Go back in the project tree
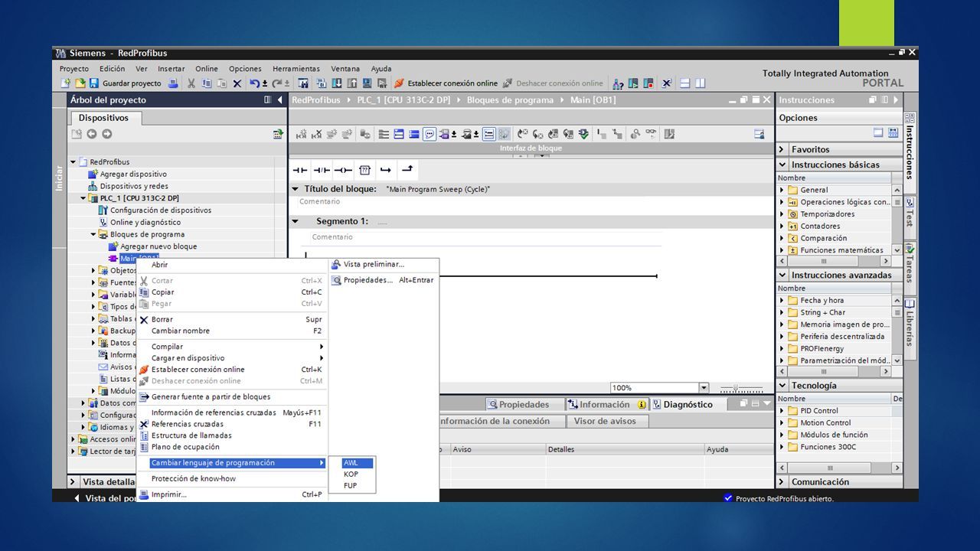 pos(92,134)
